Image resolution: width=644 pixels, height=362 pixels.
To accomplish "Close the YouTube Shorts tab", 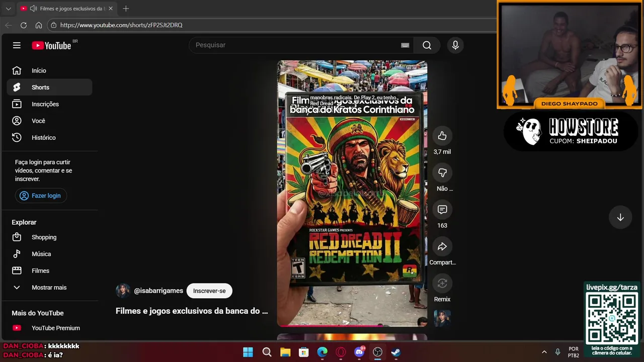I will click(x=111, y=9).
